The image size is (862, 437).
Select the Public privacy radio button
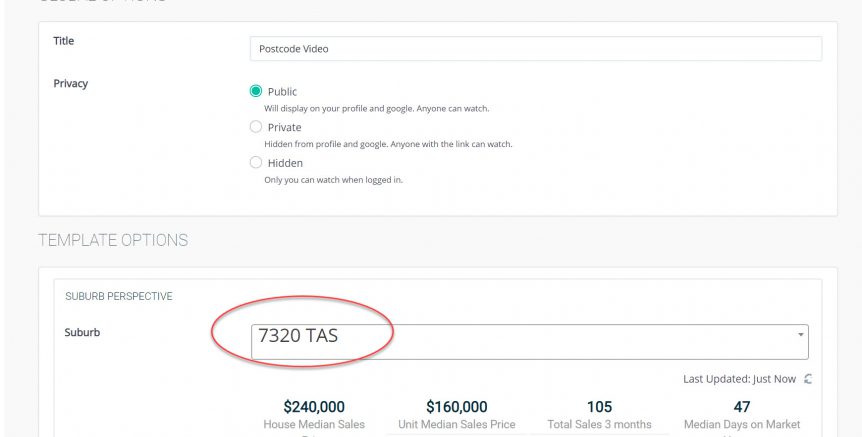(x=256, y=91)
